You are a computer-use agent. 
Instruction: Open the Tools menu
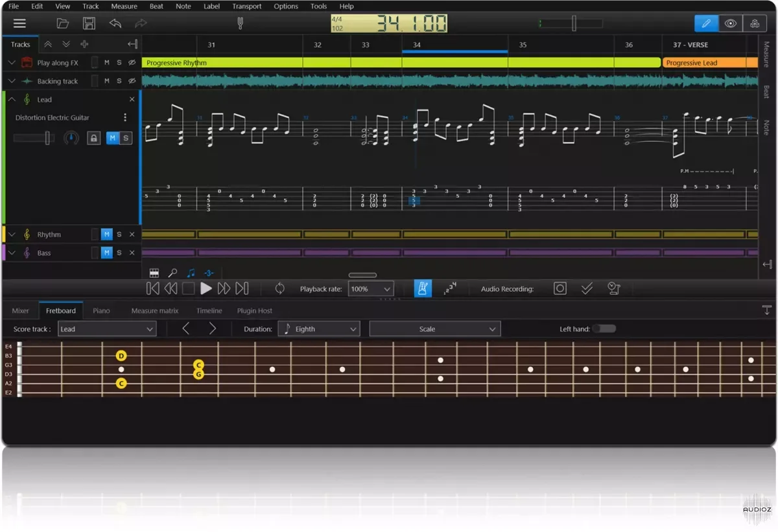pyautogui.click(x=318, y=6)
